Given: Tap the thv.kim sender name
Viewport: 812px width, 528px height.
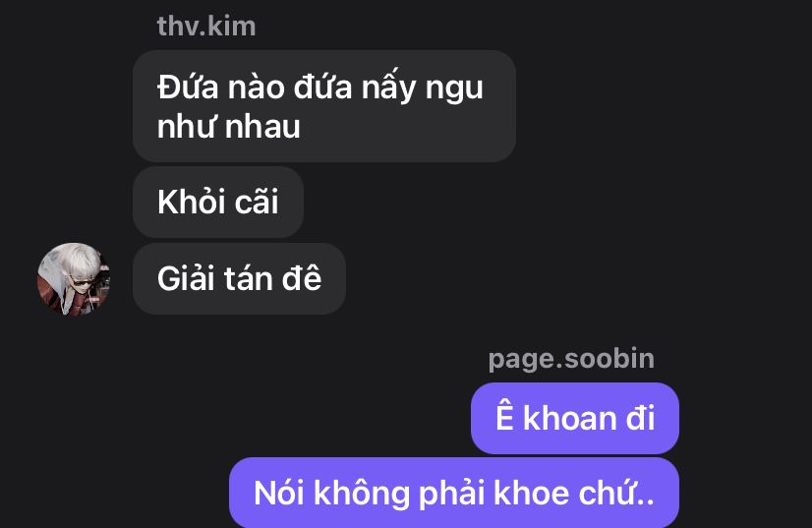Looking at the screenshot, I should pyautogui.click(x=206, y=26).
